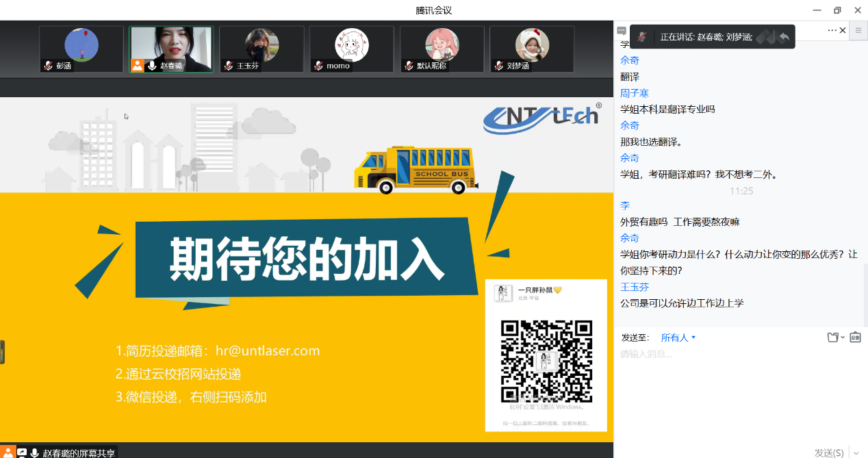
Task: Toggle the microphone icon on 彭涵's tile
Action: click(x=48, y=66)
